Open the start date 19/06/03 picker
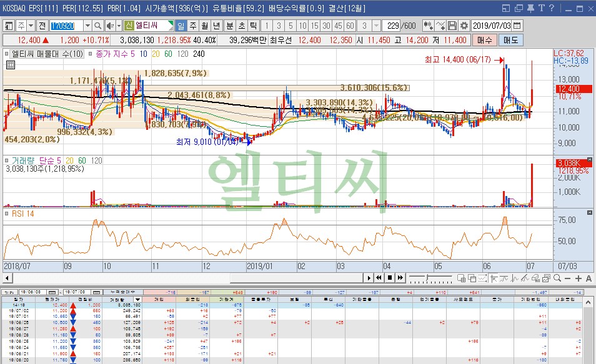This screenshot has height=364, width=596. coord(53,292)
